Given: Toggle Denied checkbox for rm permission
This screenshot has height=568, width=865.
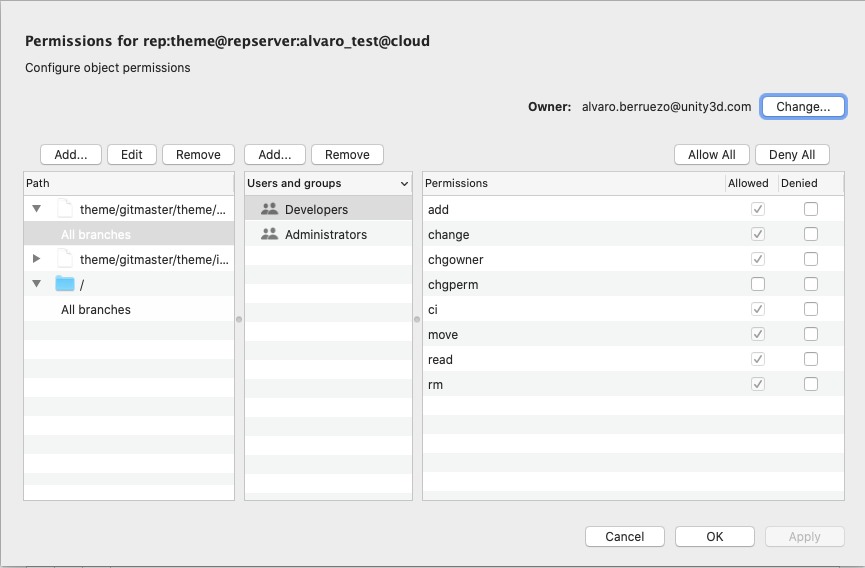Looking at the screenshot, I should [x=811, y=384].
